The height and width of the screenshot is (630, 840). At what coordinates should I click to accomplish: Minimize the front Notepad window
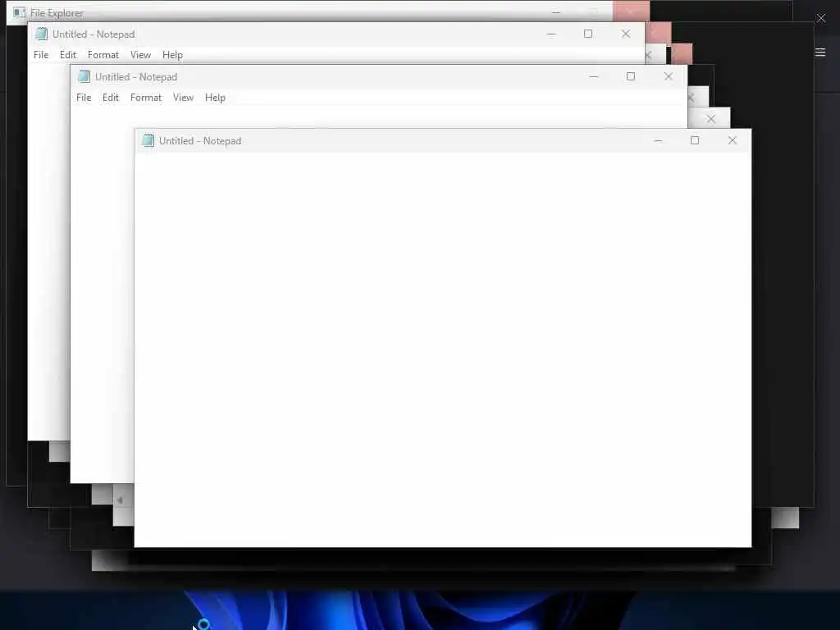(658, 140)
